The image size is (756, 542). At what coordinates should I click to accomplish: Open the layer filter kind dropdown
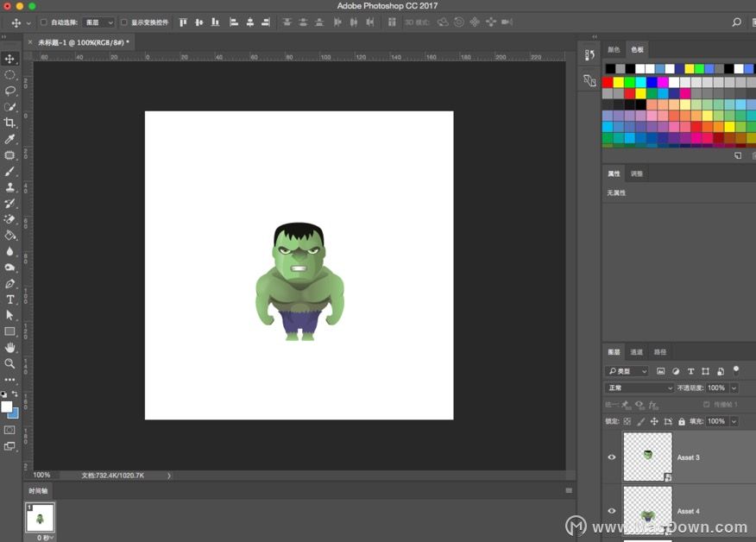(627, 371)
